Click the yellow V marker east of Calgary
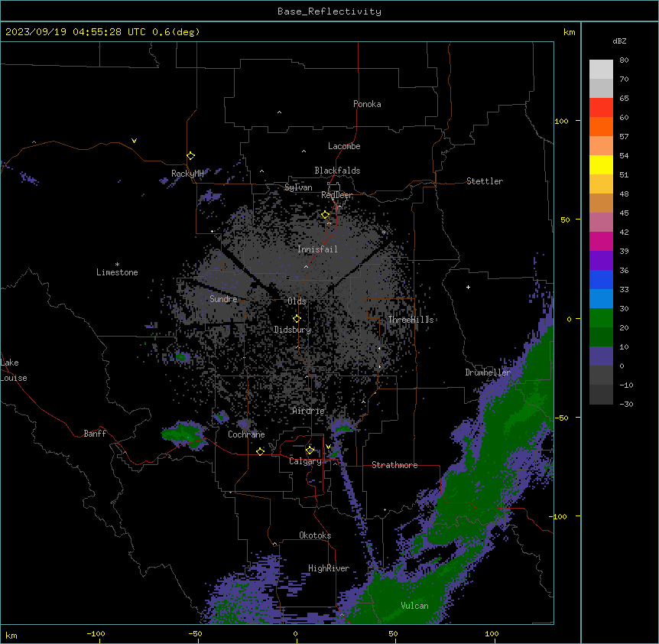The height and width of the screenshot is (644, 659). (328, 447)
